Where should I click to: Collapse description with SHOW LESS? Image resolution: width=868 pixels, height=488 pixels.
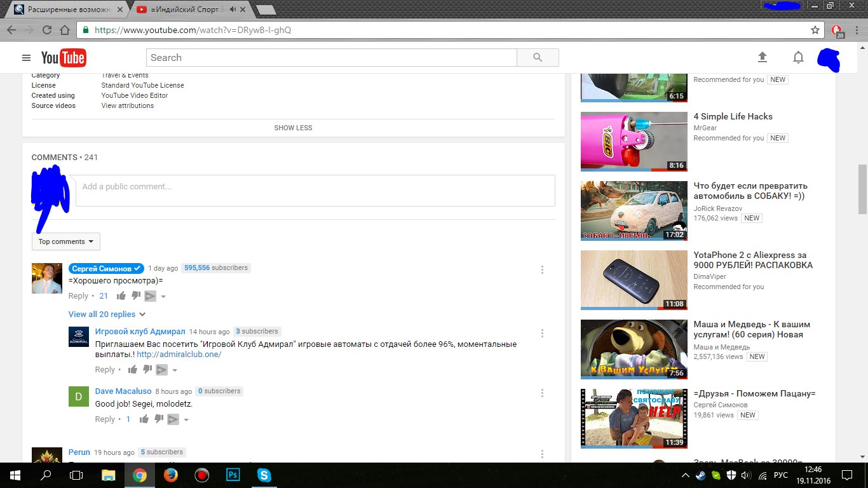294,128
